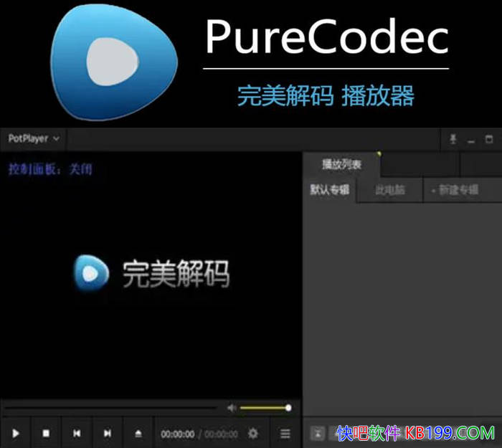The height and width of the screenshot is (448, 502).
Task: Select the 播放列表 tab
Action: (341, 165)
